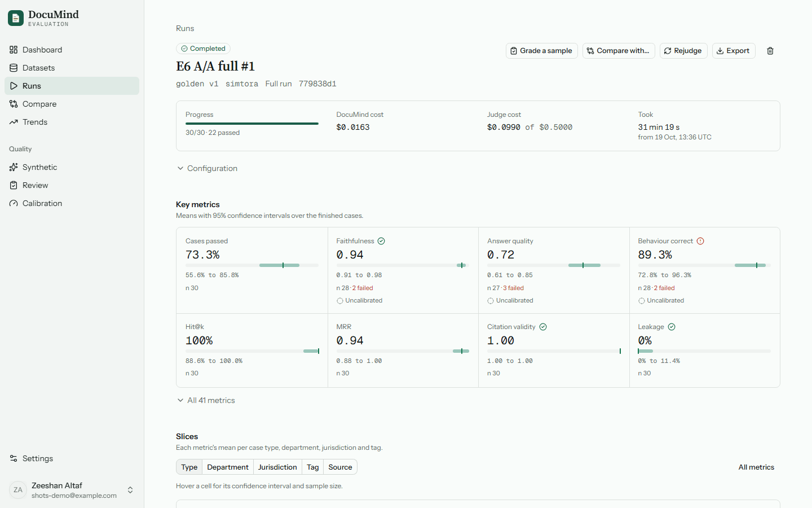Open the Review page
Image resolution: width=812 pixels, height=508 pixels.
click(72, 185)
